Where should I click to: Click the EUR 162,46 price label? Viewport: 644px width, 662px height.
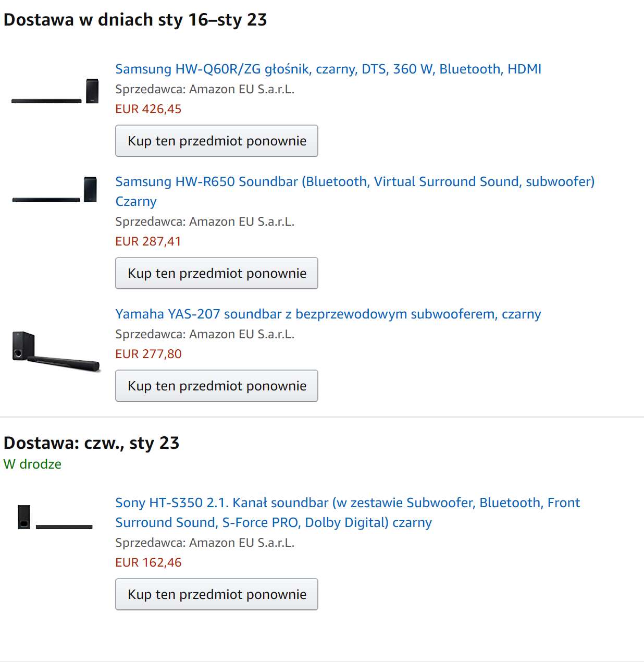(x=148, y=562)
